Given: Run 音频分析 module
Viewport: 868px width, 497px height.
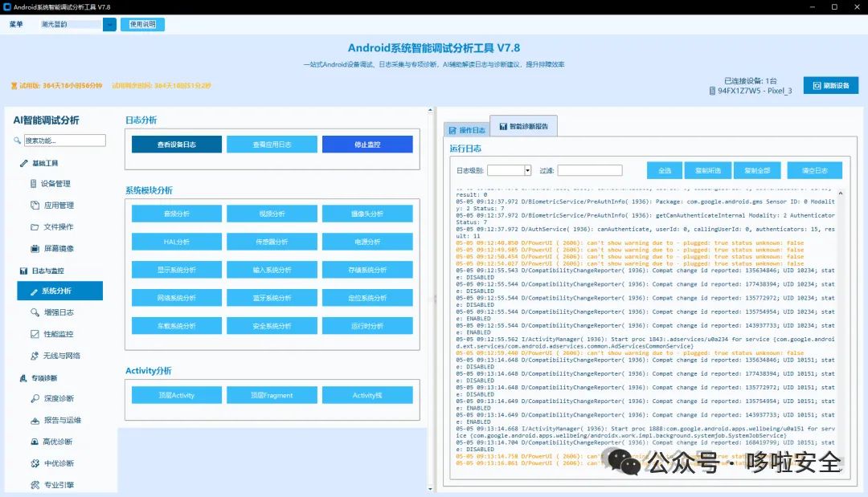Looking at the screenshot, I should click(x=177, y=214).
